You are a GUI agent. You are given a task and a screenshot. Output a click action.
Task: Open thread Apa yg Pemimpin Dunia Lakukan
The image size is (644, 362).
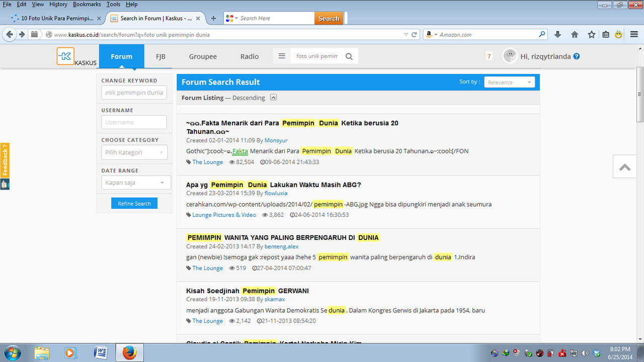point(274,185)
